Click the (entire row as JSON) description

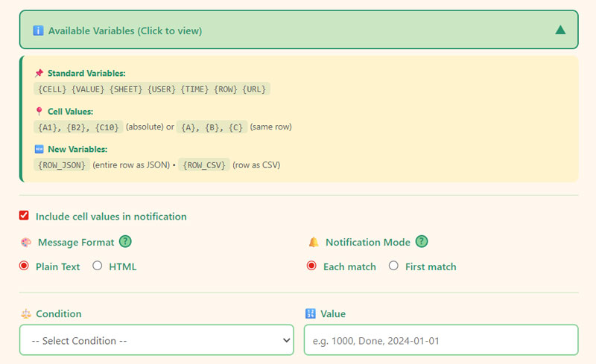coord(131,165)
